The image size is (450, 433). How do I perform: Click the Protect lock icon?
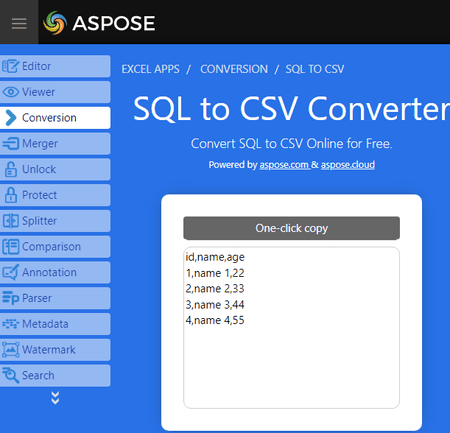pos(11,195)
